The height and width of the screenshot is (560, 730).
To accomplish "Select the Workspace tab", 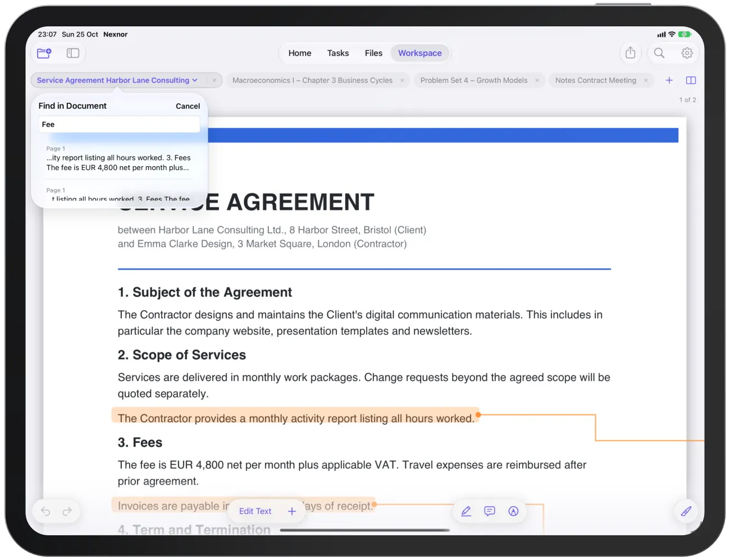I will [420, 53].
